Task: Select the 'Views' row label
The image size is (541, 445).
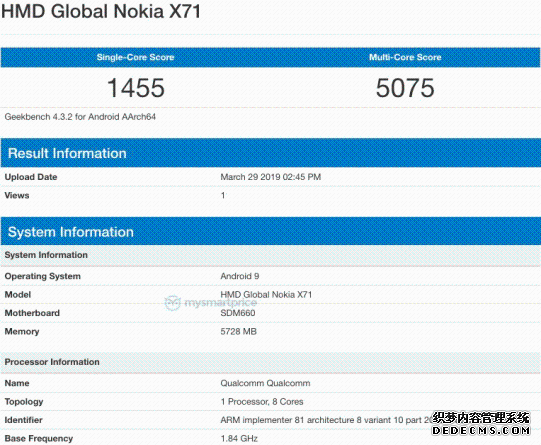Action: 17,196
